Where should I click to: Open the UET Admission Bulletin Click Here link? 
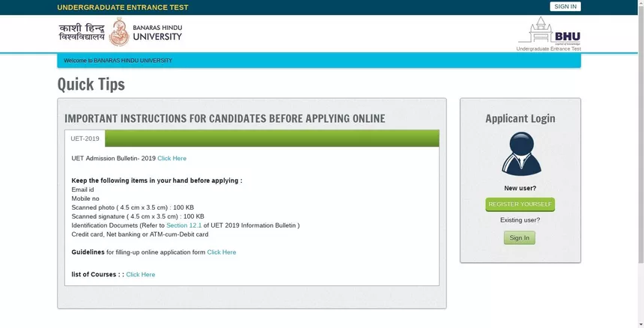(171, 159)
